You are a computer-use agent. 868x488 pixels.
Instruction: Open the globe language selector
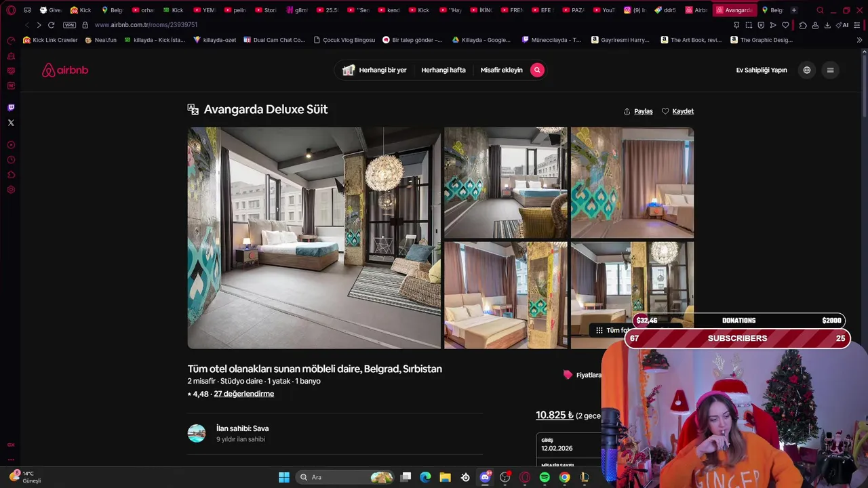[x=806, y=70]
